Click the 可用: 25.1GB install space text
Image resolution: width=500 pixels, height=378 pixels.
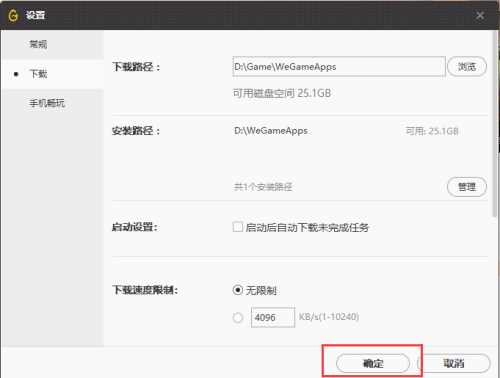432,131
